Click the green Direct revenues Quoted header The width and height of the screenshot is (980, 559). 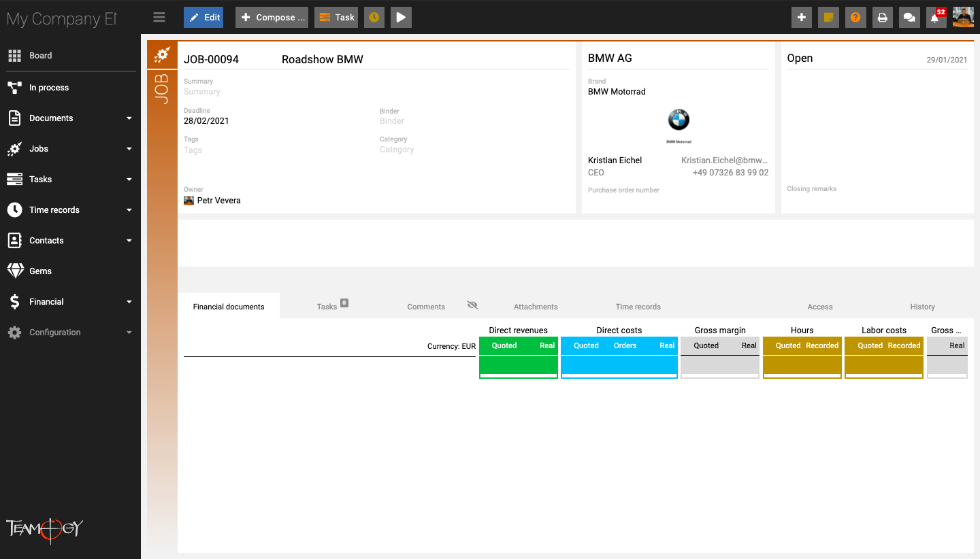point(504,345)
